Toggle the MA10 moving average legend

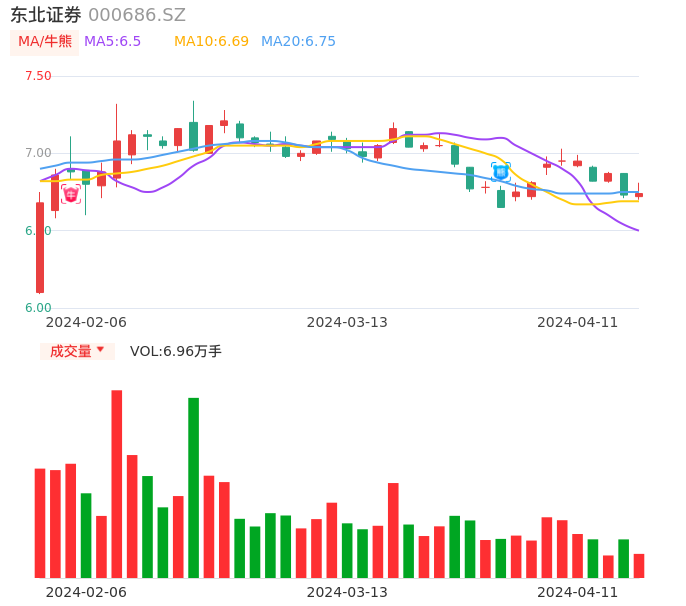pyautogui.click(x=211, y=42)
